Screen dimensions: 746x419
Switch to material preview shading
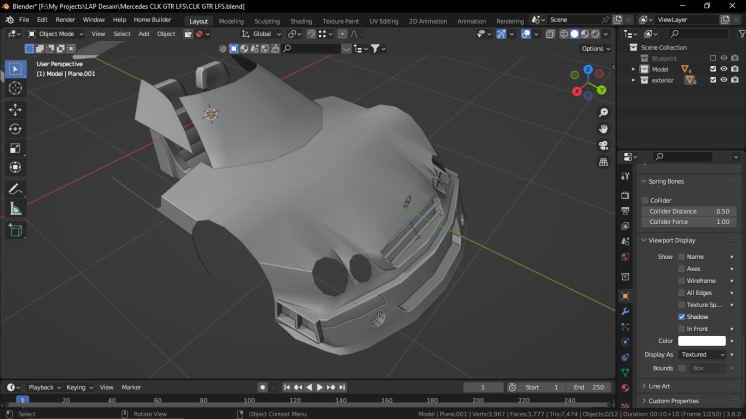coord(585,34)
